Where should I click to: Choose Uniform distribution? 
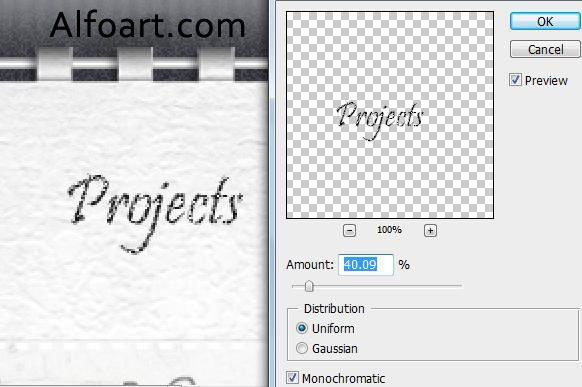pyautogui.click(x=302, y=328)
